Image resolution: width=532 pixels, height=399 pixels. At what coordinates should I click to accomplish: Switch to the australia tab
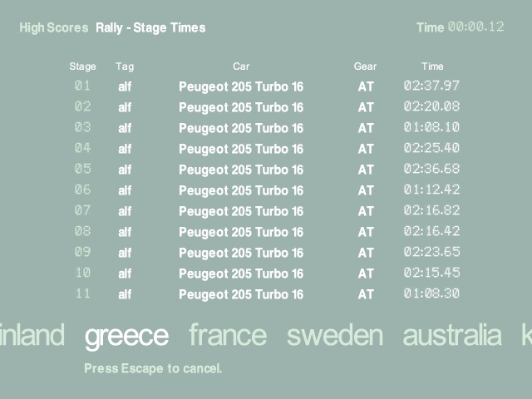click(x=452, y=336)
